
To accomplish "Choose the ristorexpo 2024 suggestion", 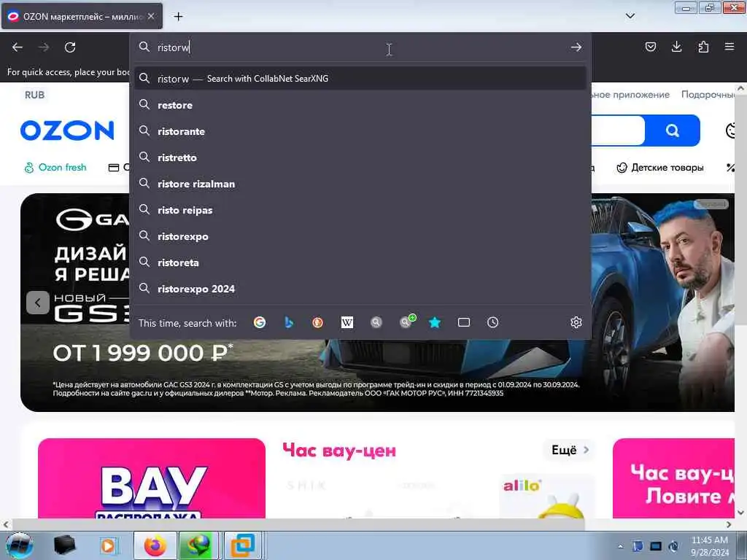I will pos(360,289).
